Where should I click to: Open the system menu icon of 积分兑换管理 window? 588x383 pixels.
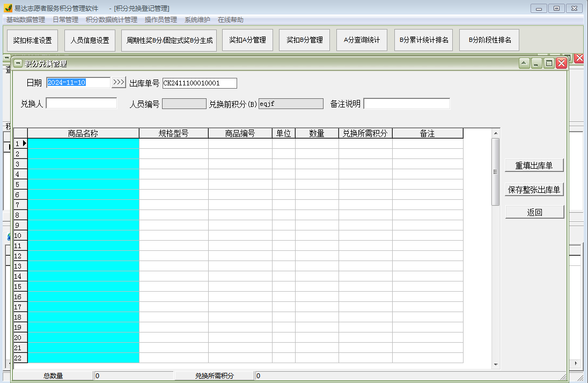click(18, 63)
